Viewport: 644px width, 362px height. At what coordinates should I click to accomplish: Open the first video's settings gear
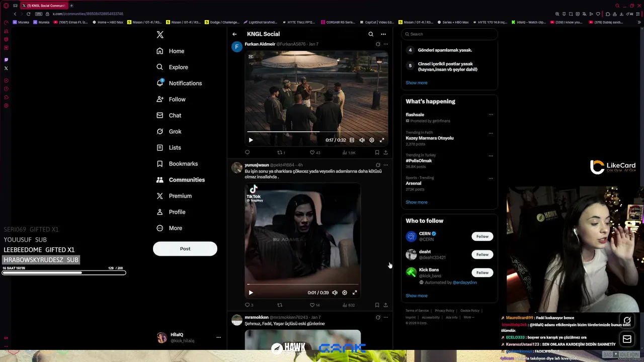pyautogui.click(x=372, y=140)
